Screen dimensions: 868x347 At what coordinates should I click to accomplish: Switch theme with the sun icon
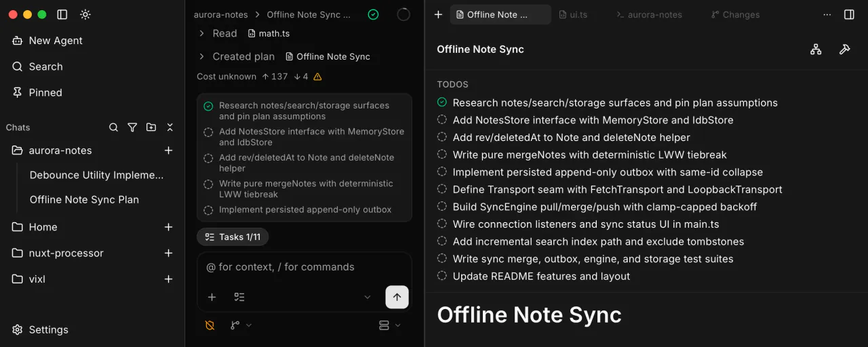(85, 14)
